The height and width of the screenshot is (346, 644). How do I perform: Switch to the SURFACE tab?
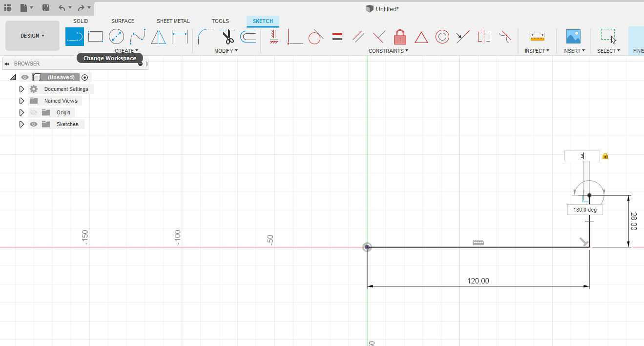(123, 21)
